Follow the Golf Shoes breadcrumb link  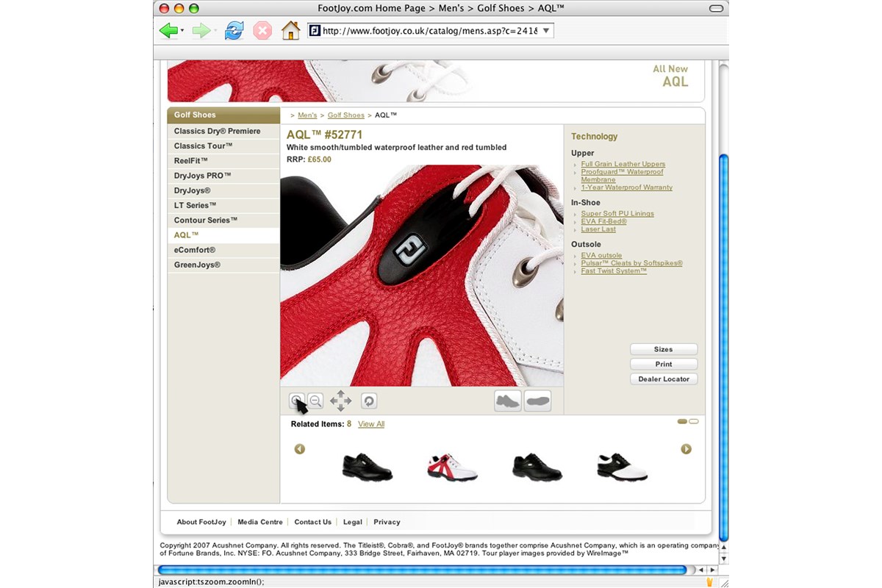pyautogui.click(x=346, y=115)
